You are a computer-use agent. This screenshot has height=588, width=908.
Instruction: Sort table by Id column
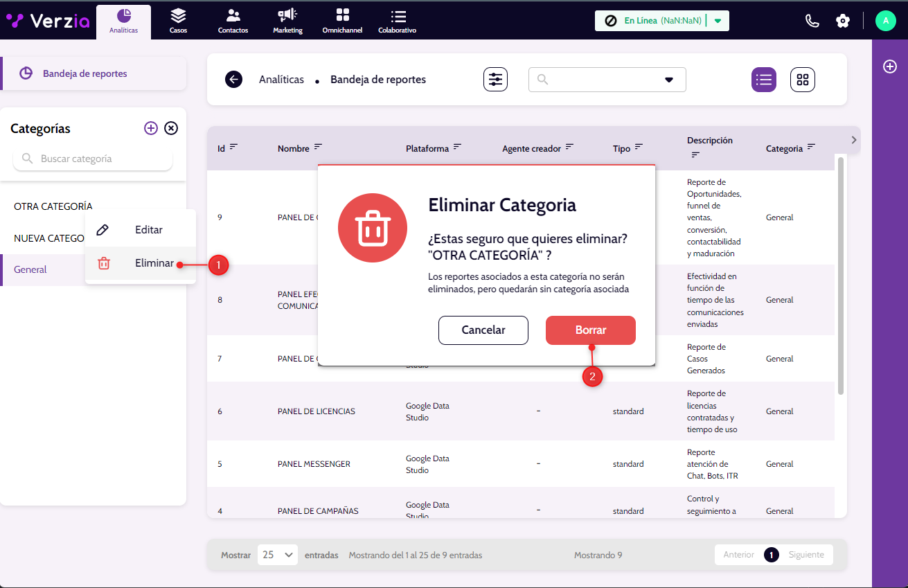click(x=233, y=147)
